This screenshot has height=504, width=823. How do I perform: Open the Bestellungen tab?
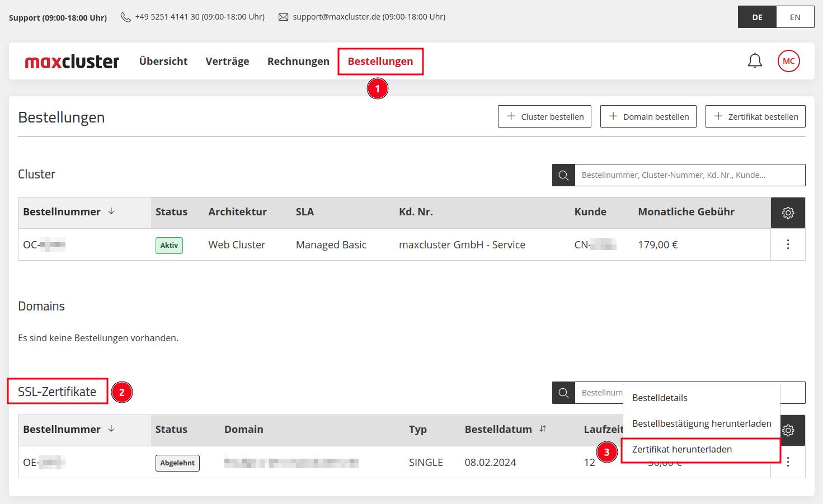point(380,61)
